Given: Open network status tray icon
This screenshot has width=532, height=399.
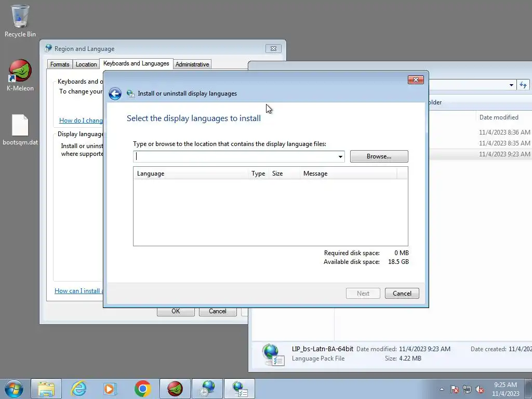Looking at the screenshot, I should (x=467, y=389).
